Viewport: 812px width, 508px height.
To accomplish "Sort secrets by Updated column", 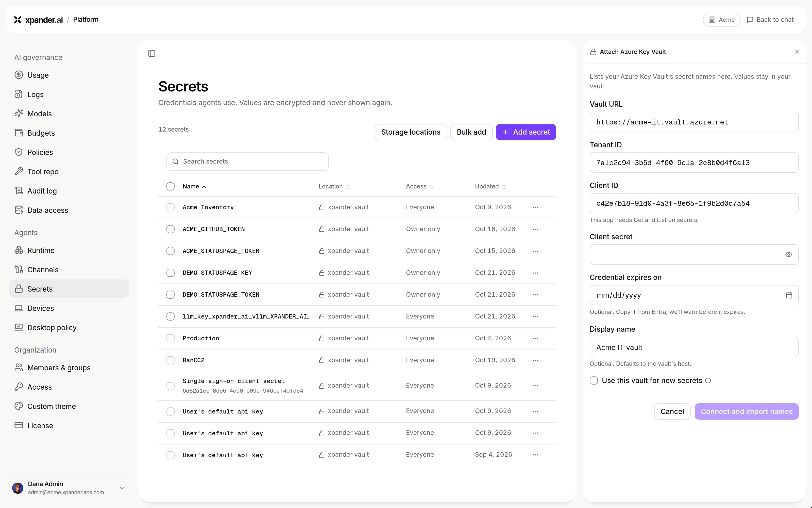I will click(490, 186).
